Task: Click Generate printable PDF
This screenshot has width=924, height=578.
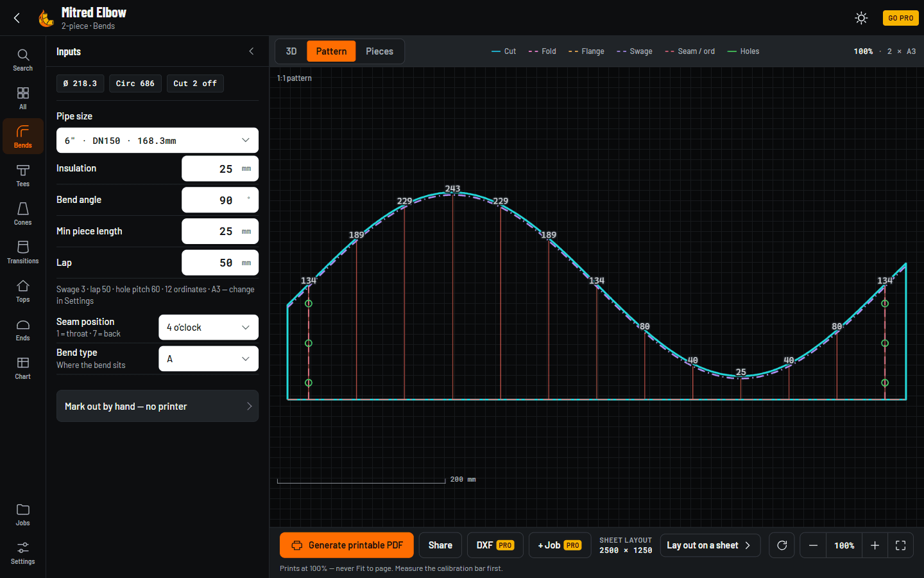Action: click(x=346, y=545)
